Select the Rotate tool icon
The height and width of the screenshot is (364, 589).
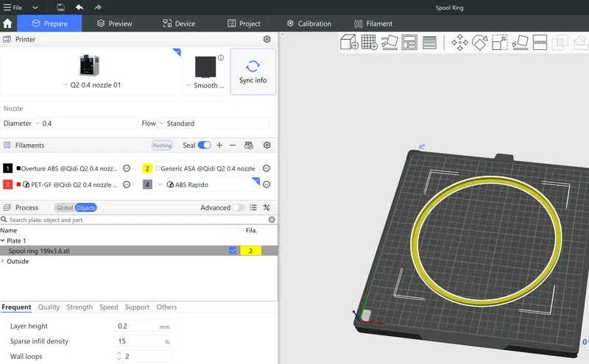(x=480, y=43)
